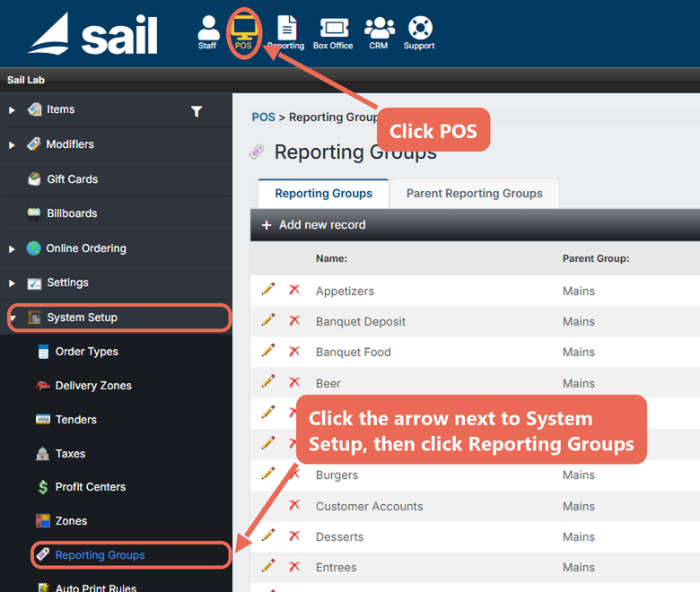Edit the Desserts reporting group
Image resolution: width=700 pixels, height=592 pixels.
[x=267, y=535]
